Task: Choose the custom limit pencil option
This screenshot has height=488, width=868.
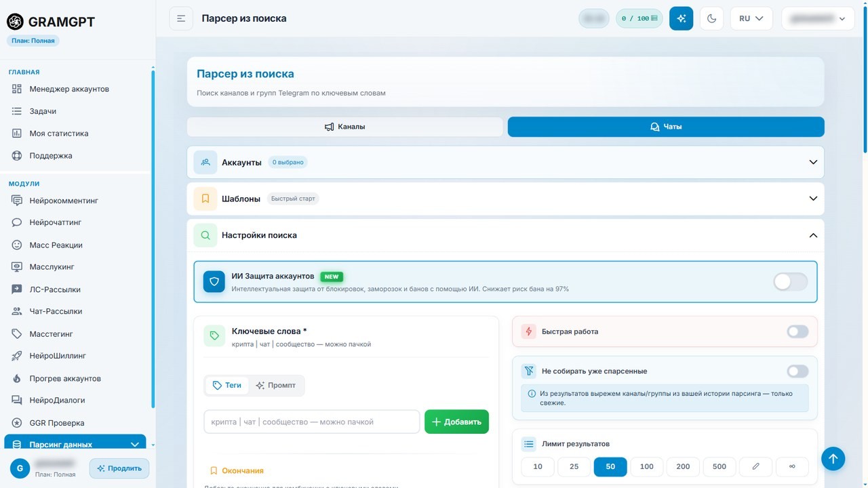Action: [x=756, y=466]
